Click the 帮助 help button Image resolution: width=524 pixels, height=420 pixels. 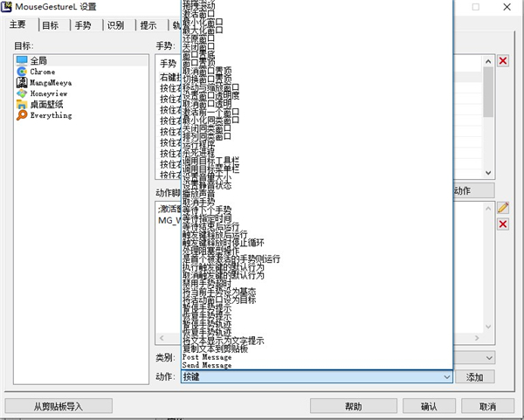click(353, 406)
